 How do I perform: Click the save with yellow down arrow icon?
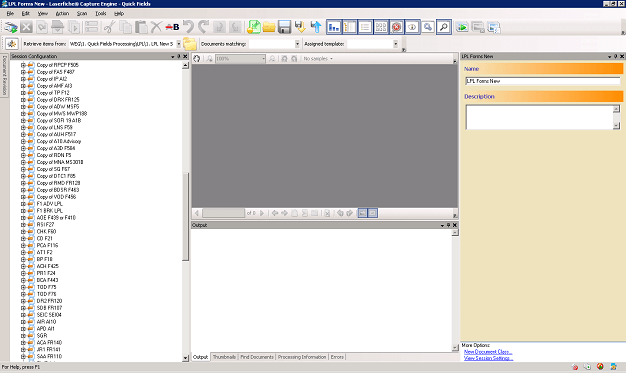300,27
